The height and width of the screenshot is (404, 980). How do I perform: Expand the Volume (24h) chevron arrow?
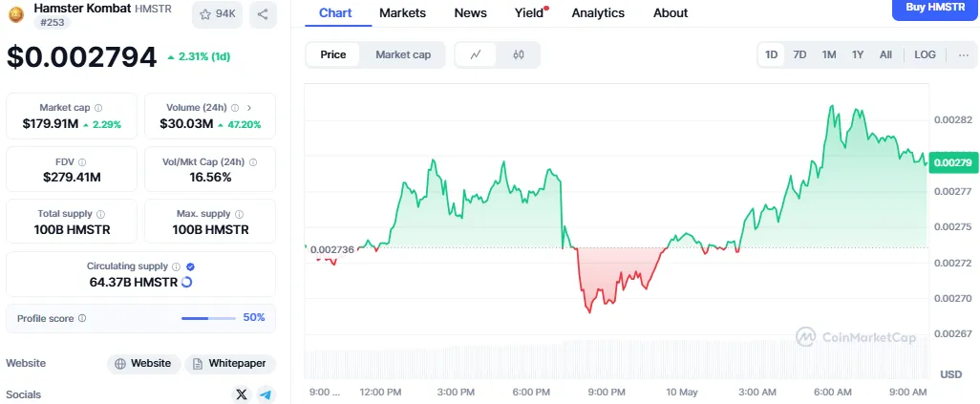[249, 108]
